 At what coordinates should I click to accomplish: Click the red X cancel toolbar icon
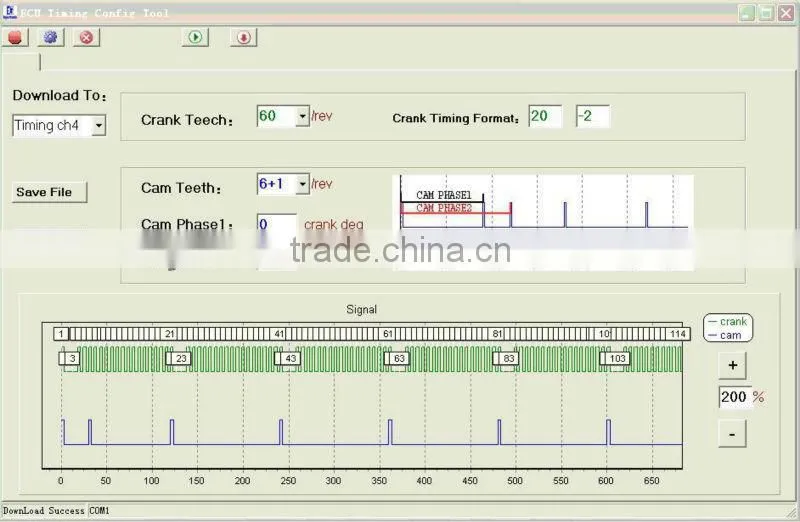coord(86,37)
